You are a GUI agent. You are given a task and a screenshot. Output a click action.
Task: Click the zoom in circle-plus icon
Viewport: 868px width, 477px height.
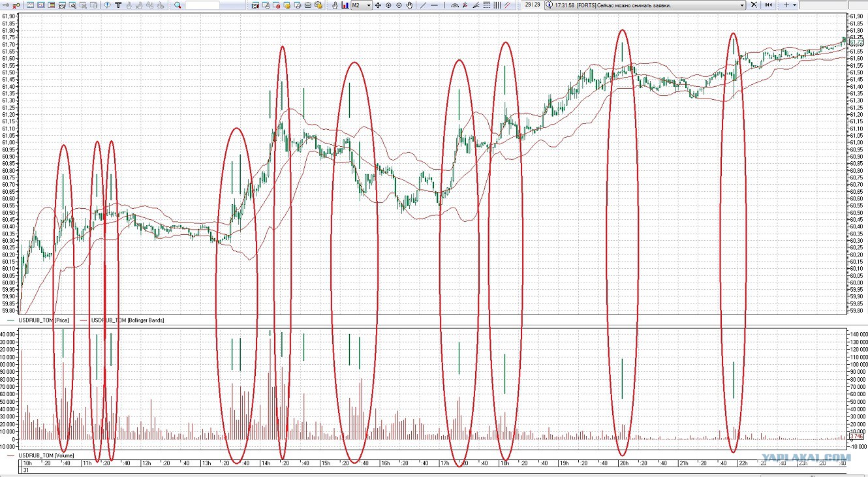(x=388, y=5)
